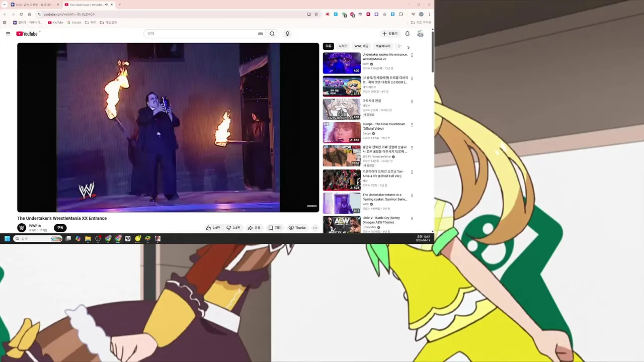
Task: Open the taskbar clock showing 10:57
Action: click(423, 238)
